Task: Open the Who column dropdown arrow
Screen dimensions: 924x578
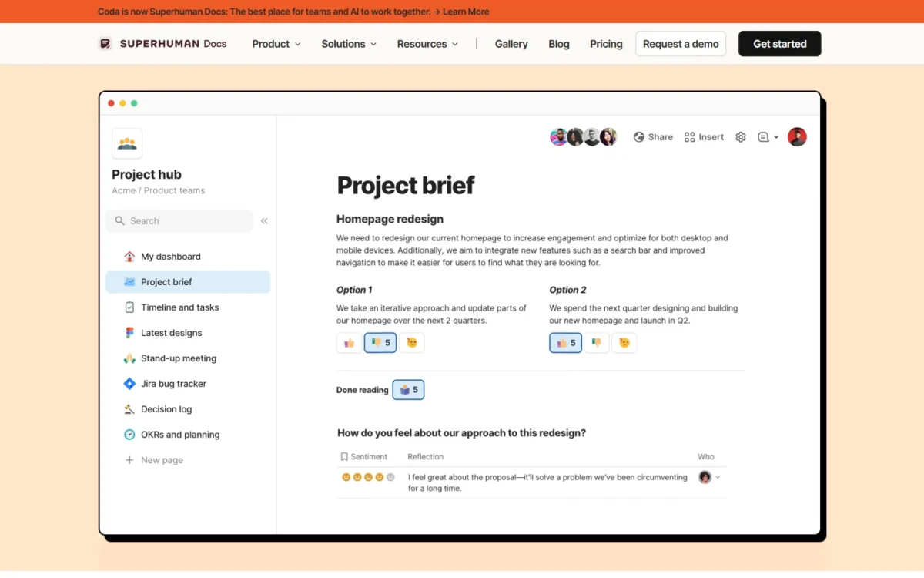Action: [x=718, y=477]
